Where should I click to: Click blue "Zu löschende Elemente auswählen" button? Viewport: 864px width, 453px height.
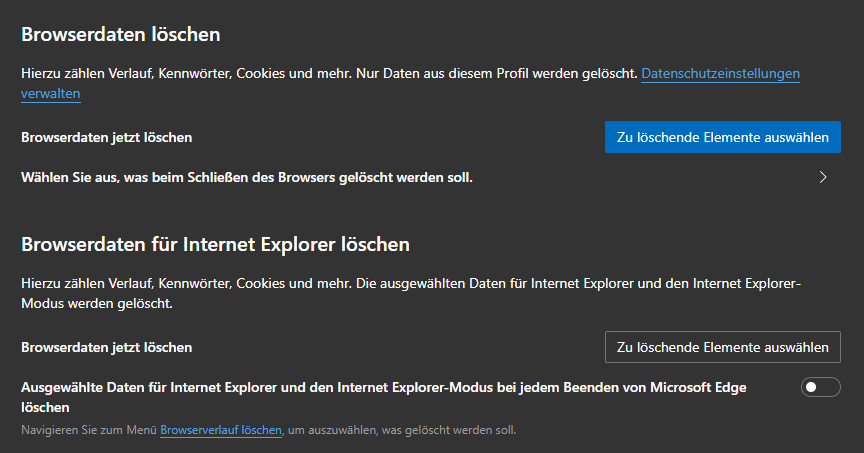coord(722,137)
